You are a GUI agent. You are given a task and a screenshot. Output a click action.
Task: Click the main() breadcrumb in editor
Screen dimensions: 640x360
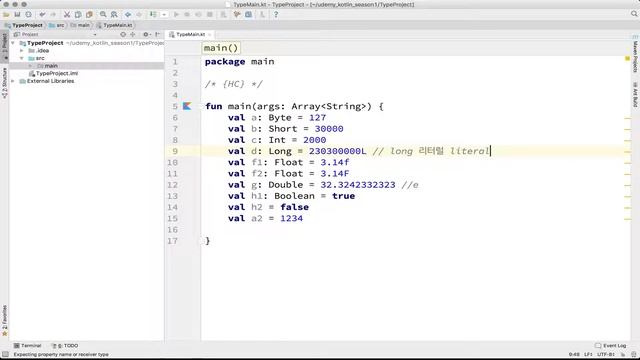pyautogui.click(x=221, y=48)
